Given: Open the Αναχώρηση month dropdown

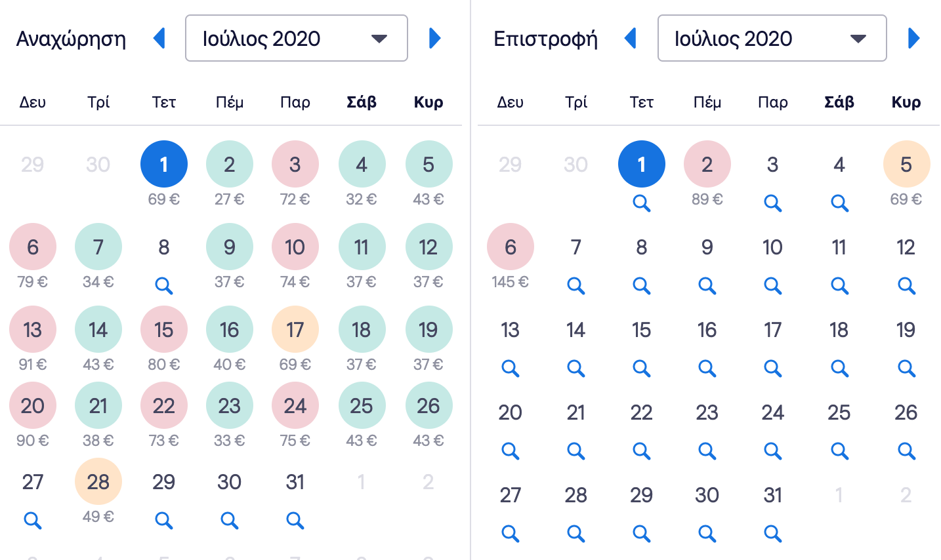Looking at the screenshot, I should click(x=297, y=39).
